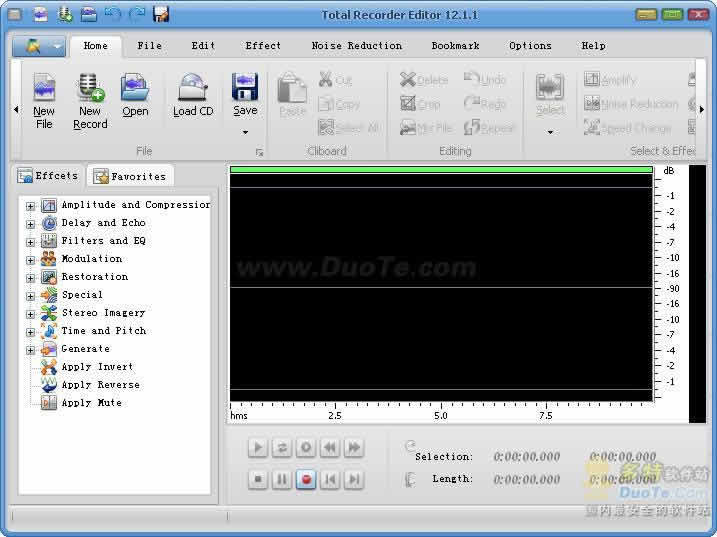
Task: Expand the Filters and EQ node
Action: (x=30, y=242)
